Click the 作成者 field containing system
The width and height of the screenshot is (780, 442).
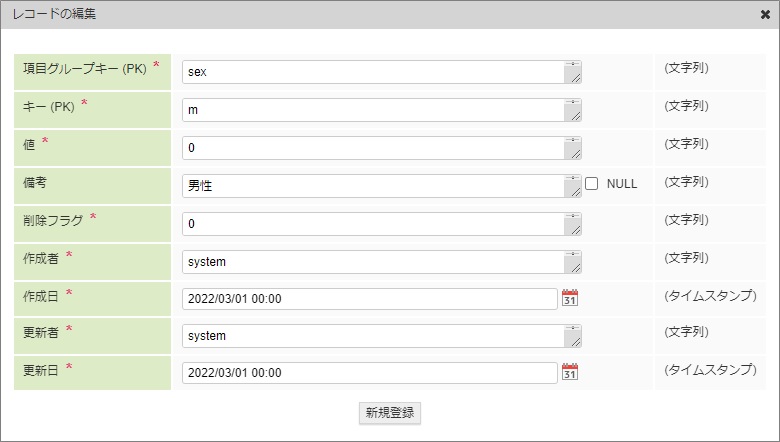click(372, 262)
